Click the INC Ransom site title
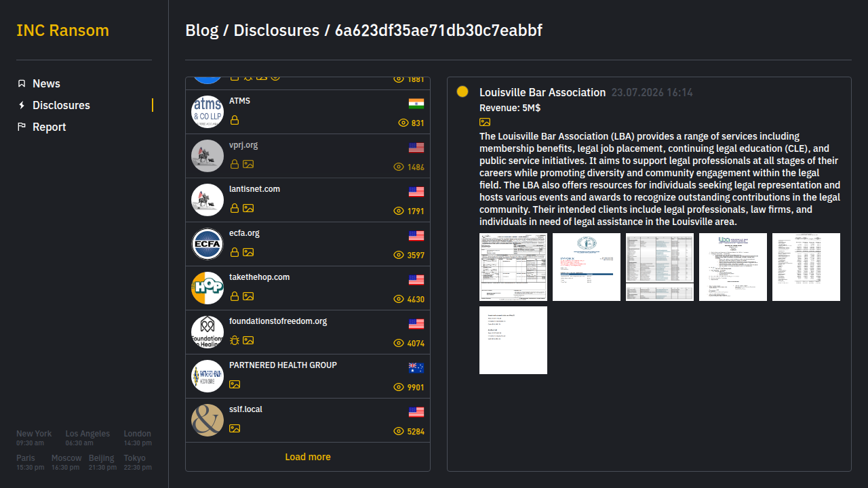Screen dimensions: 868x488 point(62,30)
